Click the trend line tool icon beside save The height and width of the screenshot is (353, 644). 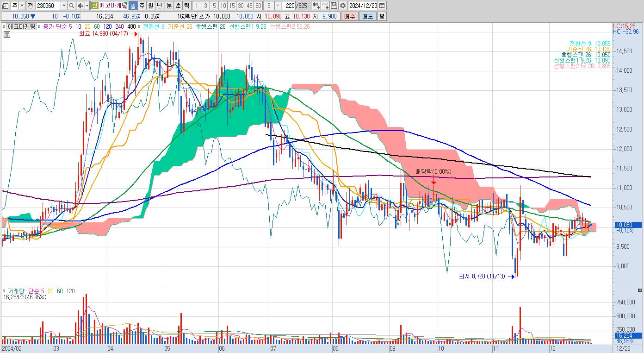(325, 6)
